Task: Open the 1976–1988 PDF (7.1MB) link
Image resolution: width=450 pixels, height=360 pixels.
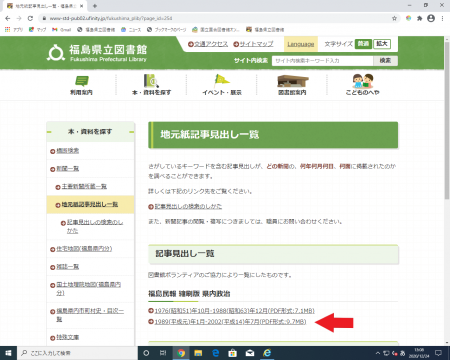Action: click(x=235, y=311)
